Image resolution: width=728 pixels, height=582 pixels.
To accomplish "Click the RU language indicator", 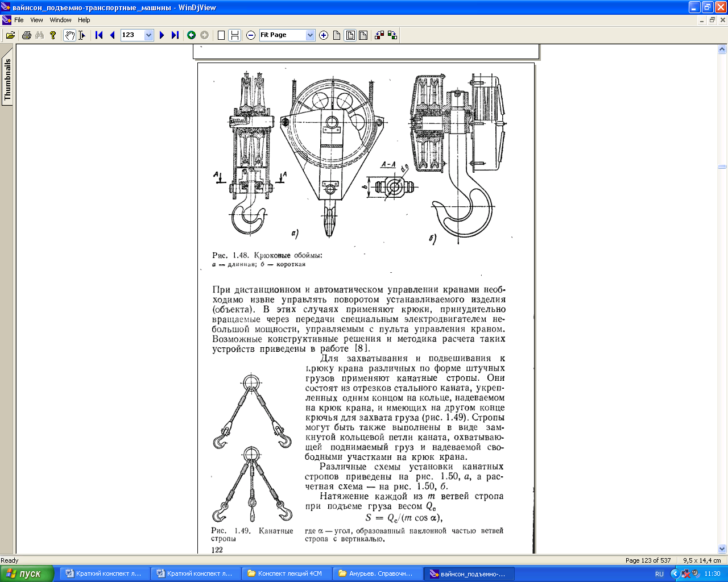I will pyautogui.click(x=659, y=574).
